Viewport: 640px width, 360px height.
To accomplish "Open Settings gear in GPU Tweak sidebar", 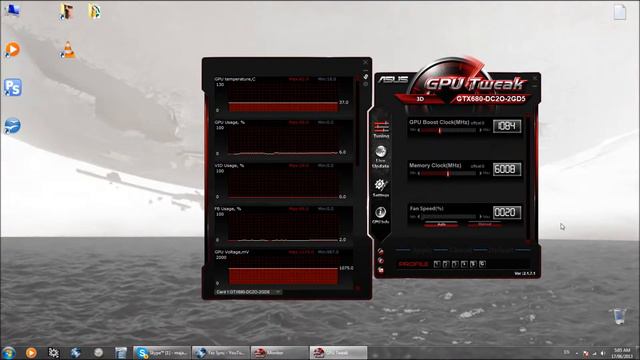I will click(x=380, y=188).
